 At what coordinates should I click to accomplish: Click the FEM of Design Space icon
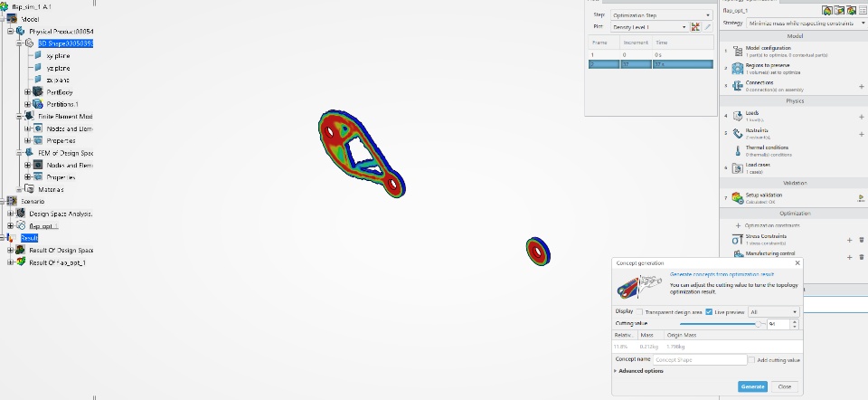pos(29,153)
